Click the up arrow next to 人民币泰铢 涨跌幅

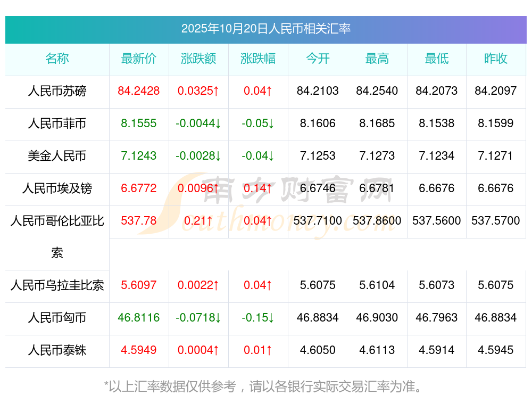tap(268, 350)
